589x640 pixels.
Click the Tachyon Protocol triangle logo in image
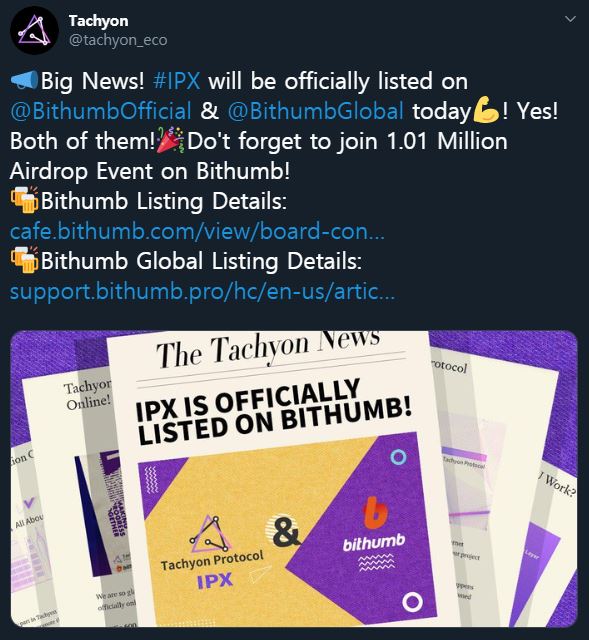pos(209,535)
